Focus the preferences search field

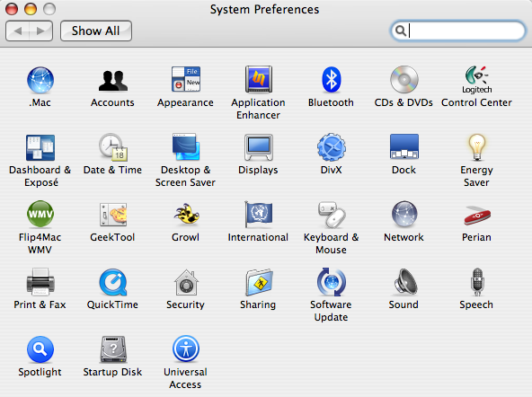click(458, 31)
